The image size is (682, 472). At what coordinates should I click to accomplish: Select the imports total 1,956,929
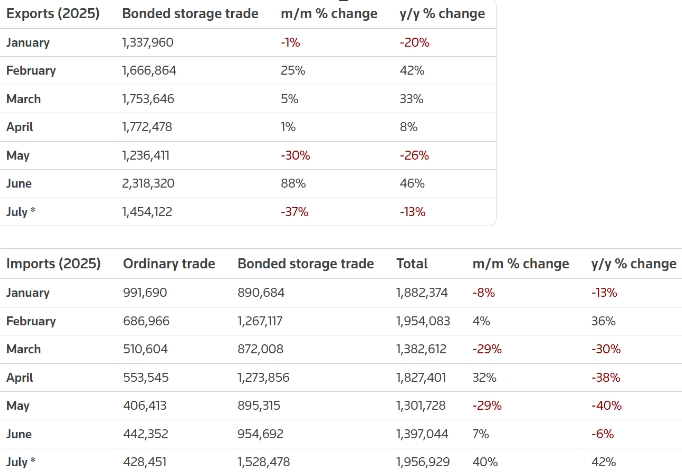point(423,462)
